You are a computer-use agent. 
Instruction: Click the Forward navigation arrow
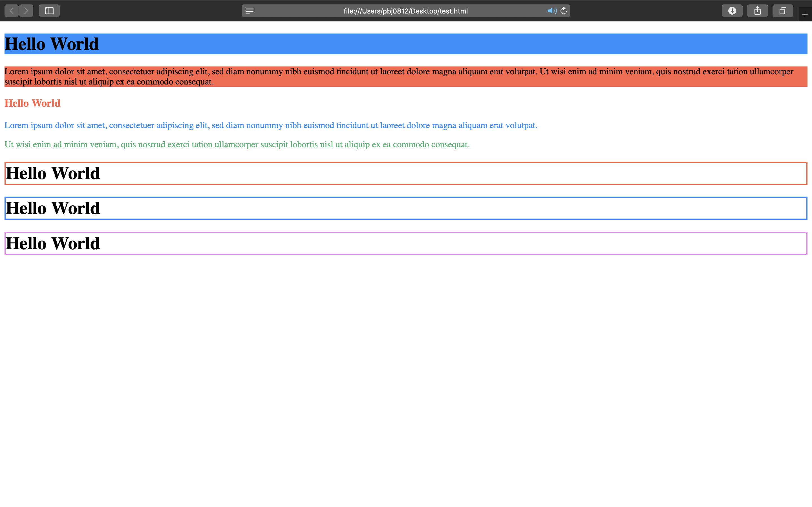pyautogui.click(x=26, y=11)
